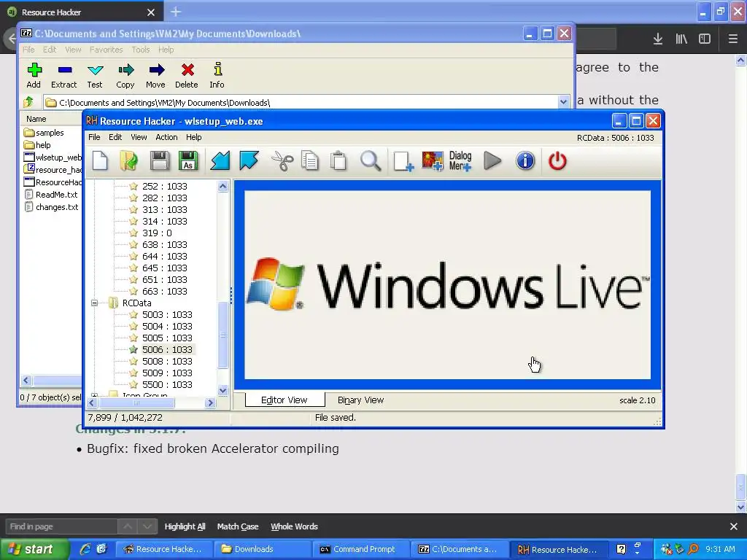Toggle Match Case in the find bar

[238, 526]
